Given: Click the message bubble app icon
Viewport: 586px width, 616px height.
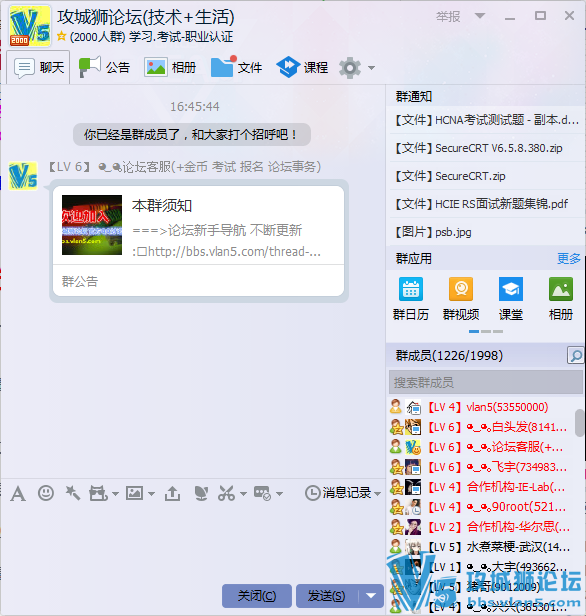Looking at the screenshot, I should click(x=262, y=493).
